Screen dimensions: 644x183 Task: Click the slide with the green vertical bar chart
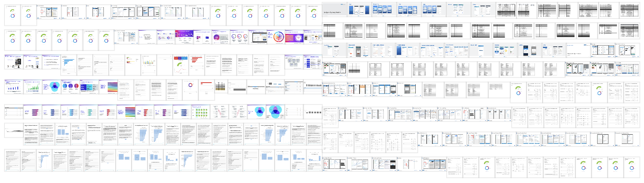point(33,87)
